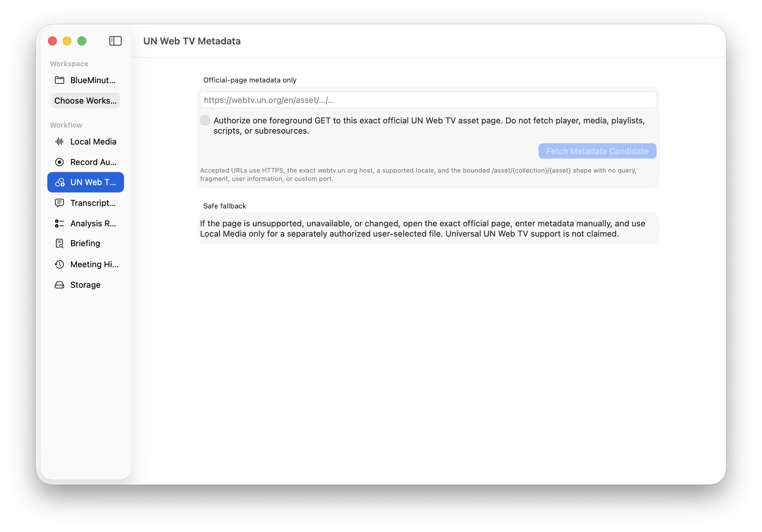The image size is (762, 532).
Task: Click the red close window button
Action: (52, 41)
